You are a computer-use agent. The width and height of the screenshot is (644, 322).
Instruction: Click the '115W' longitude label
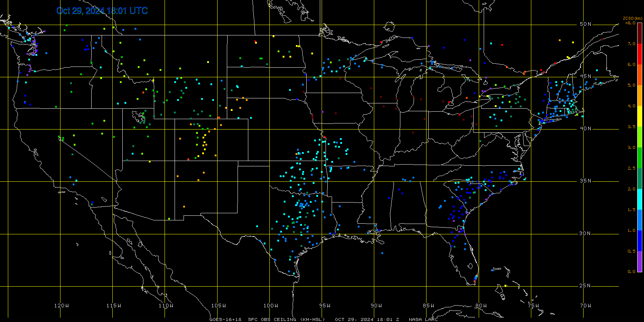tap(114, 306)
